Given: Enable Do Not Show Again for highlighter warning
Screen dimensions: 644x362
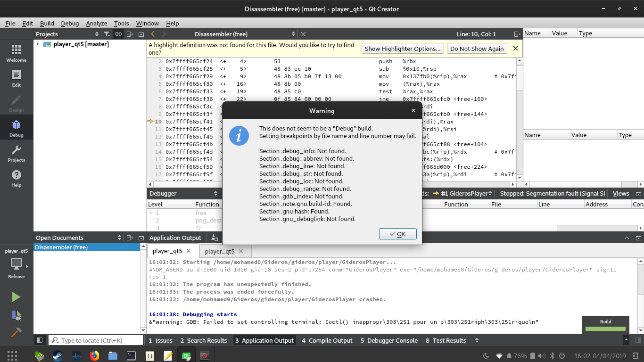Looking at the screenshot, I should [x=477, y=48].
